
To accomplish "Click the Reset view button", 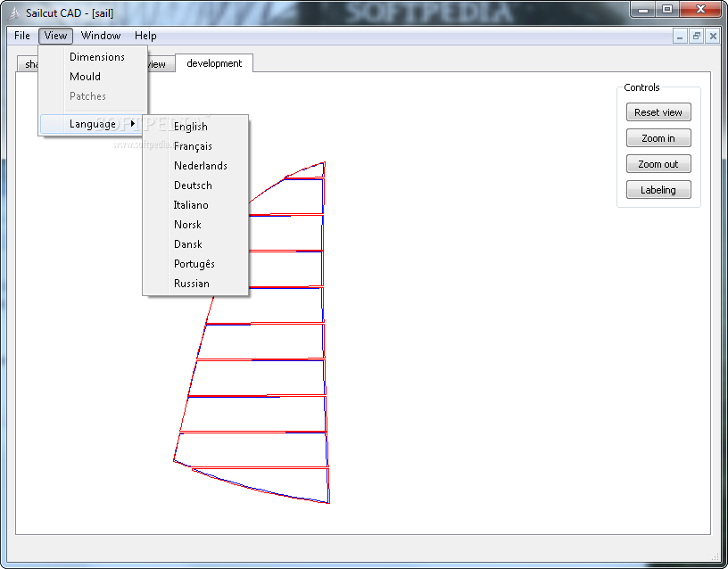I will [x=658, y=112].
